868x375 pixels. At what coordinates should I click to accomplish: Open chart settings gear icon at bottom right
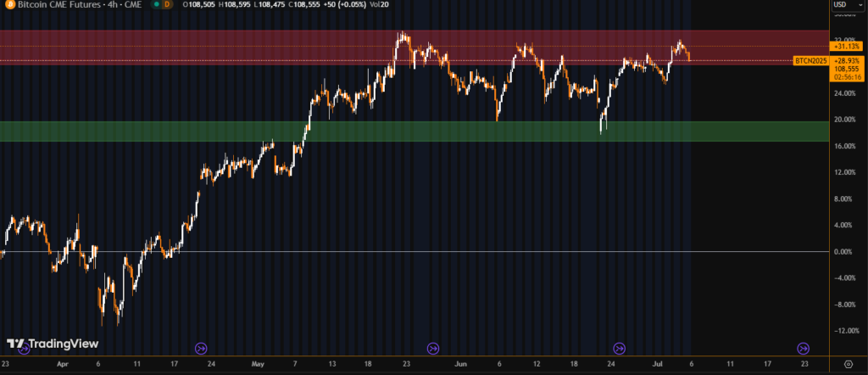click(849, 362)
